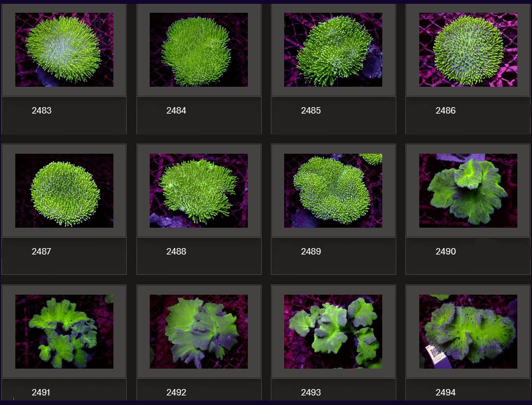Image resolution: width=532 pixels, height=405 pixels.
Task: Open coral thumbnail numbered 2485
Action: pos(333,50)
